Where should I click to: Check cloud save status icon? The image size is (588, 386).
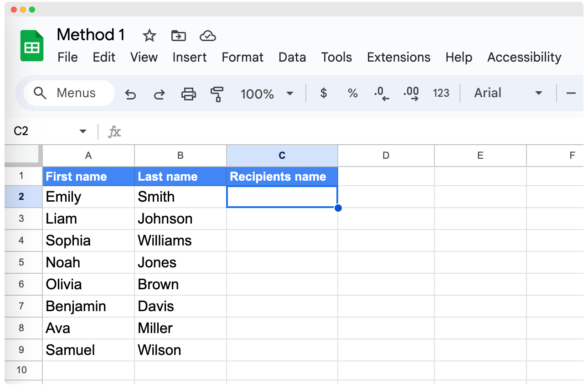[207, 36]
